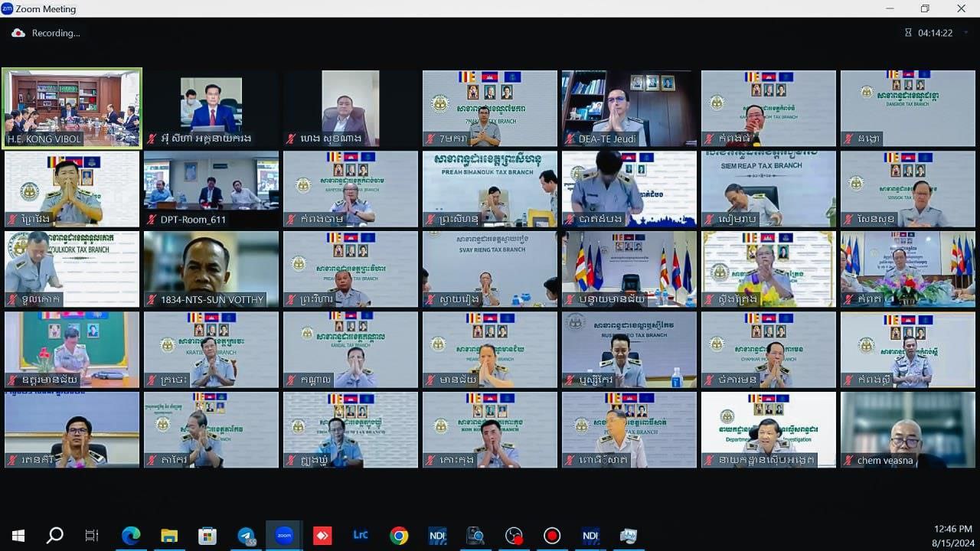Screen dimensions: 980x551
Task: Click the cloud Recording indicator icon
Action: (x=18, y=33)
